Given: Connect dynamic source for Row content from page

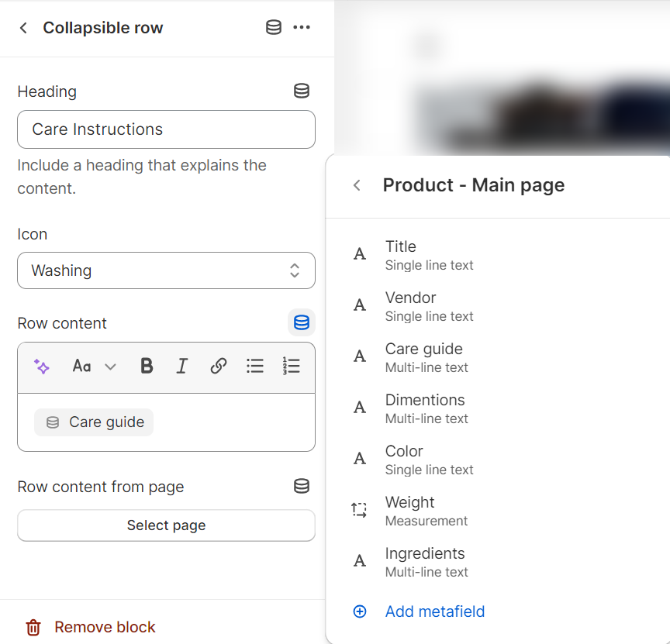Looking at the screenshot, I should pos(301,486).
